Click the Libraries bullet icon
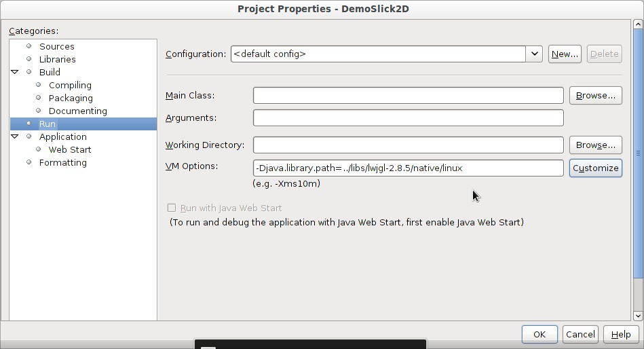Viewport: 644px width, 349px height. [x=29, y=59]
